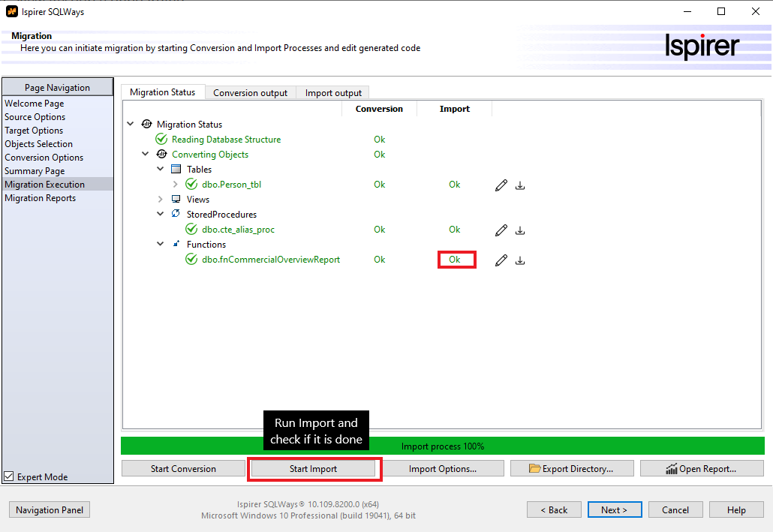Select Summary Page in Page Navigation
The height and width of the screenshot is (532, 773).
[35, 171]
